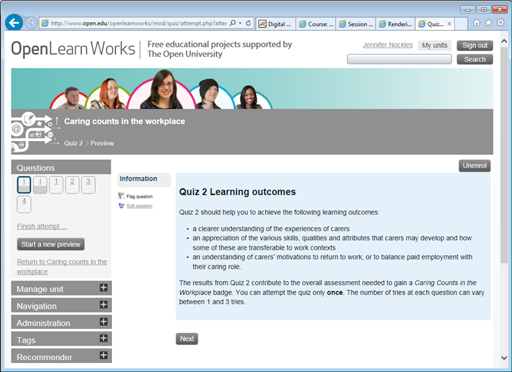Click the address bar search magnifier icon

(233, 23)
